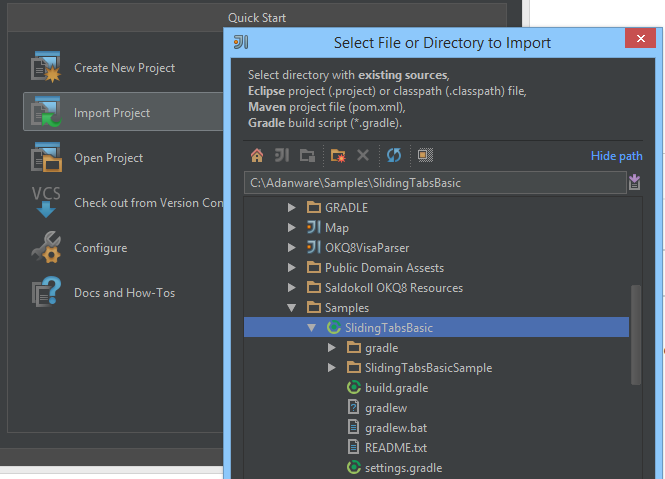The width and height of the screenshot is (665, 479).
Task: Click the file tree vertical scrollbar
Action: click(x=636, y=335)
